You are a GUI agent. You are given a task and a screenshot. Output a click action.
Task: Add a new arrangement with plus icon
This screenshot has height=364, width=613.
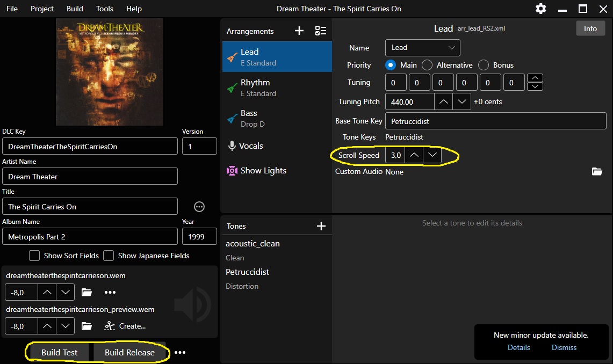coord(299,31)
